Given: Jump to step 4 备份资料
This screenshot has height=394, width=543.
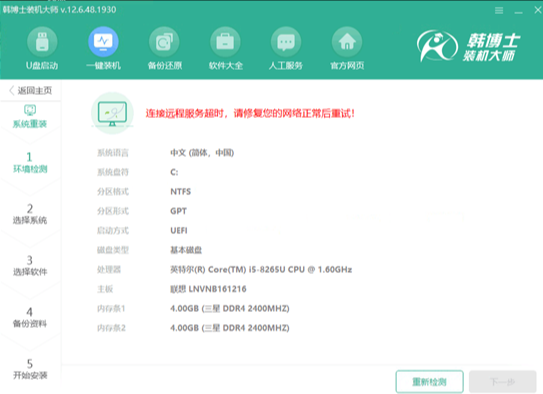Looking at the screenshot, I should pos(30,317).
